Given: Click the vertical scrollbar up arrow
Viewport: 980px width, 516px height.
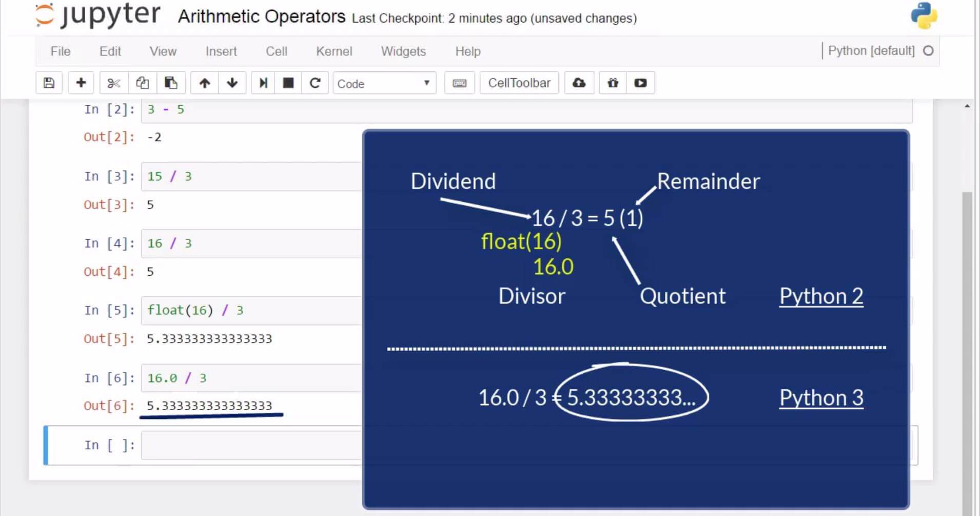Looking at the screenshot, I should point(967,106).
